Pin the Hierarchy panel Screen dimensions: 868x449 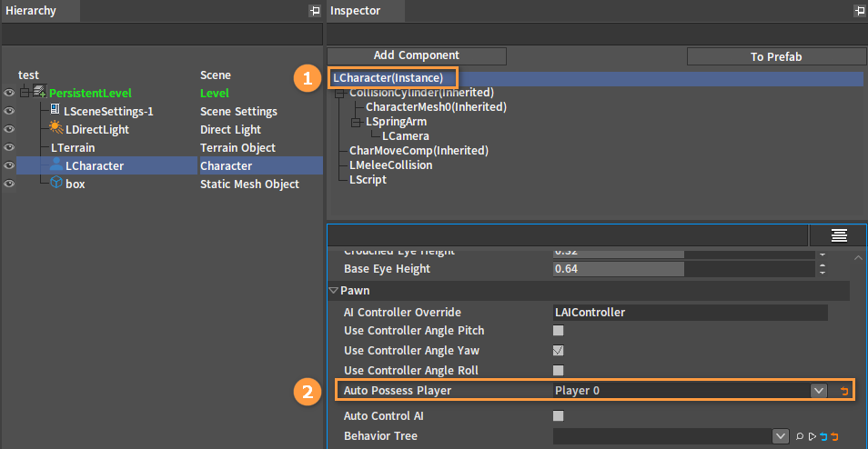pyautogui.click(x=315, y=11)
